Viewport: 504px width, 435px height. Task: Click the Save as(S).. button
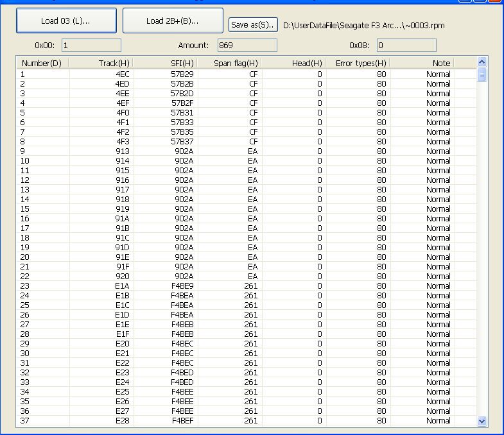[x=253, y=25]
